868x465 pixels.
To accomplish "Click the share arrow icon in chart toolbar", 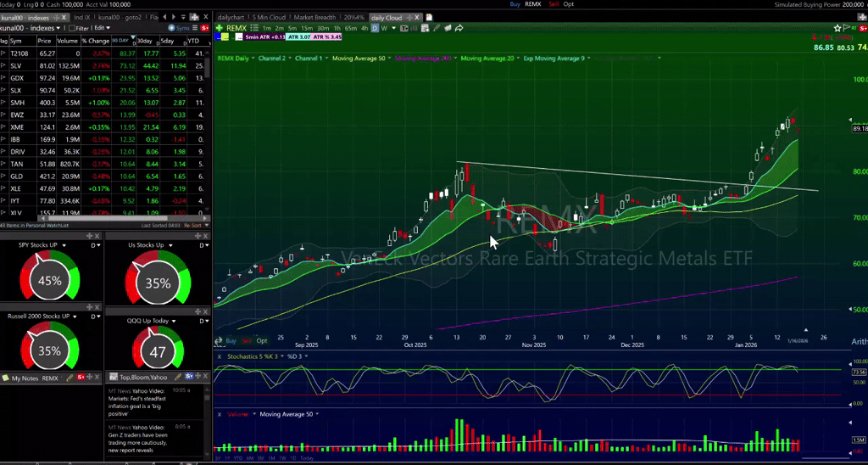I will pyautogui.click(x=459, y=28).
